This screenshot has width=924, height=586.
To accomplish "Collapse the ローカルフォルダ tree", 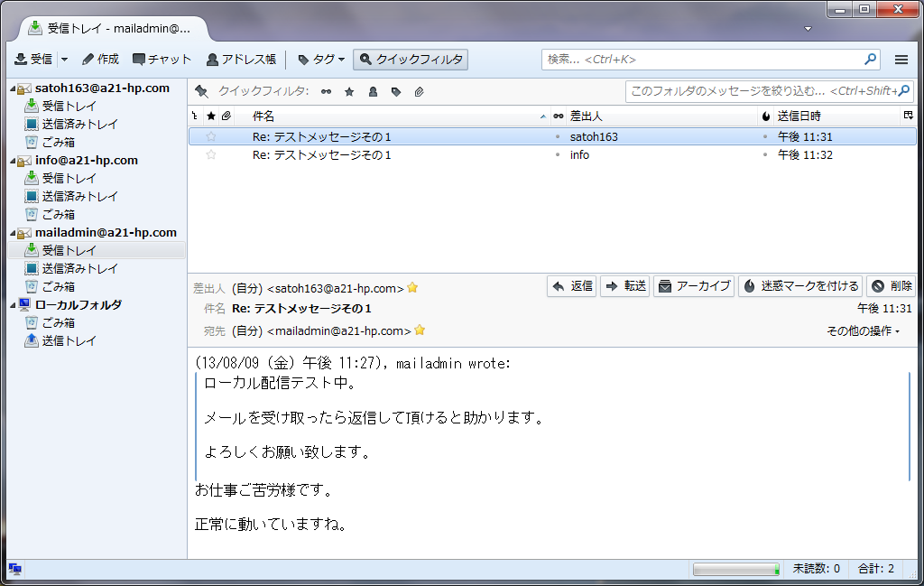I will [x=13, y=305].
